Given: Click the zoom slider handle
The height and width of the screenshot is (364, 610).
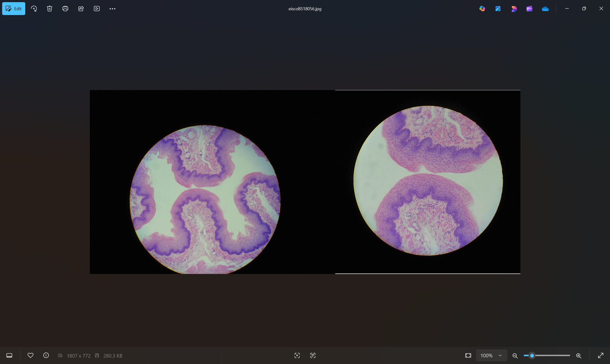Looking at the screenshot, I should click(x=532, y=355).
